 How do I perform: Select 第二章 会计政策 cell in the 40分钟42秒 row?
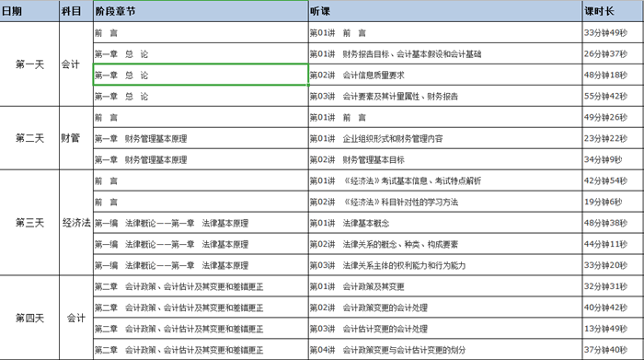click(x=201, y=308)
